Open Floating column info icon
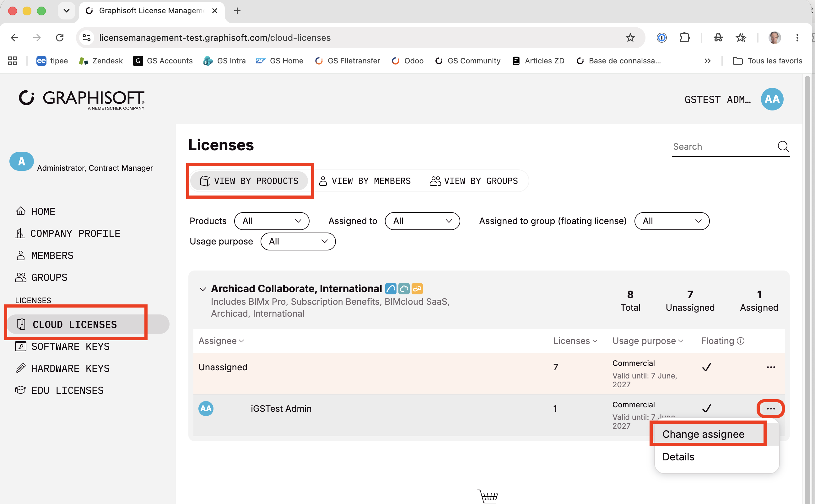This screenshot has height=504, width=815. click(x=740, y=341)
